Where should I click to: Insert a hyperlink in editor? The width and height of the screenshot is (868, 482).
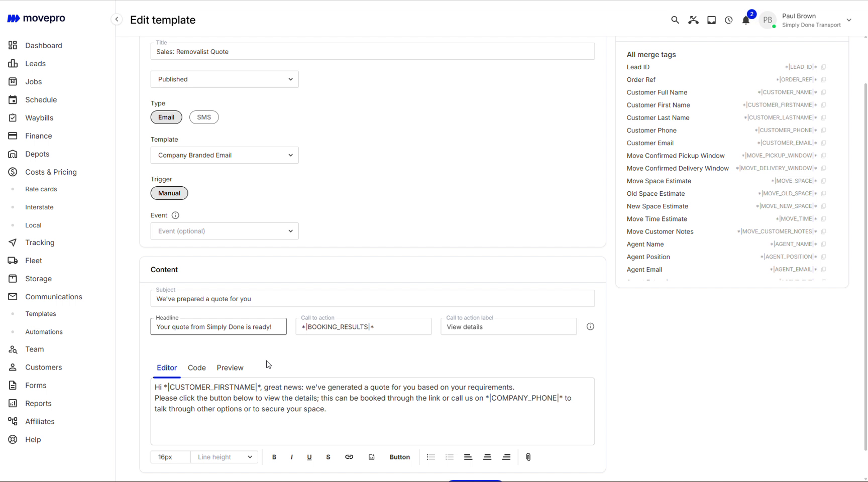349,457
